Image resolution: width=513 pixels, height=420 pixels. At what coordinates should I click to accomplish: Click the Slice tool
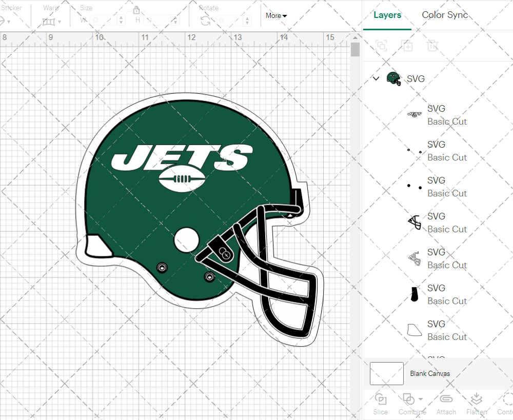[381, 404]
